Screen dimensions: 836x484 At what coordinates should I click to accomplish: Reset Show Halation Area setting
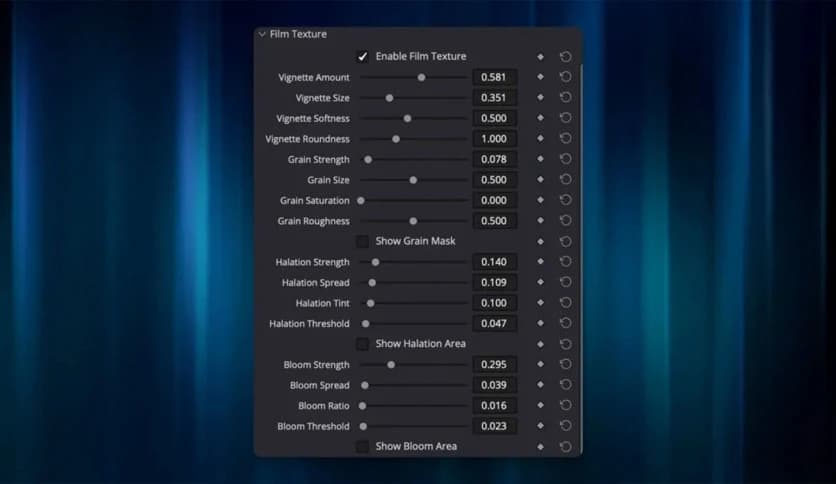(x=566, y=344)
